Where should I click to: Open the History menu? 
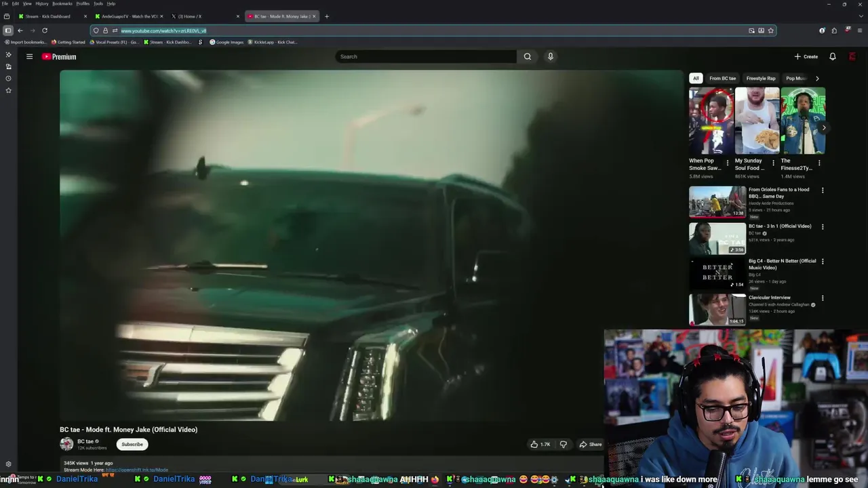(42, 3)
